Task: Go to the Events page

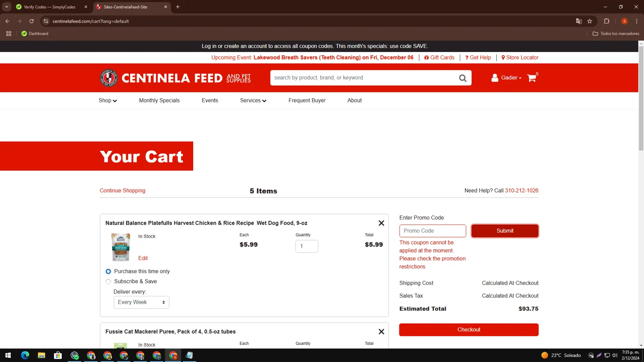Action: click(x=210, y=100)
